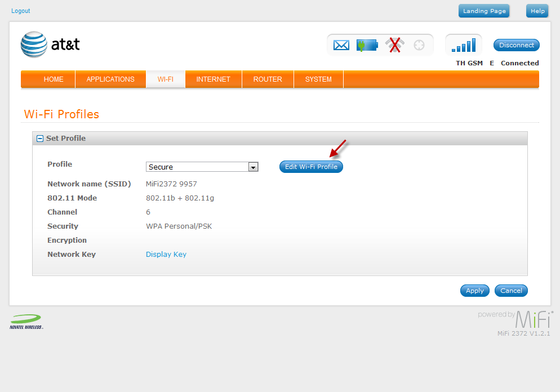Click the Wi-Fi disabled red X icon
Image resolution: width=560 pixels, height=392 pixels.
394,45
